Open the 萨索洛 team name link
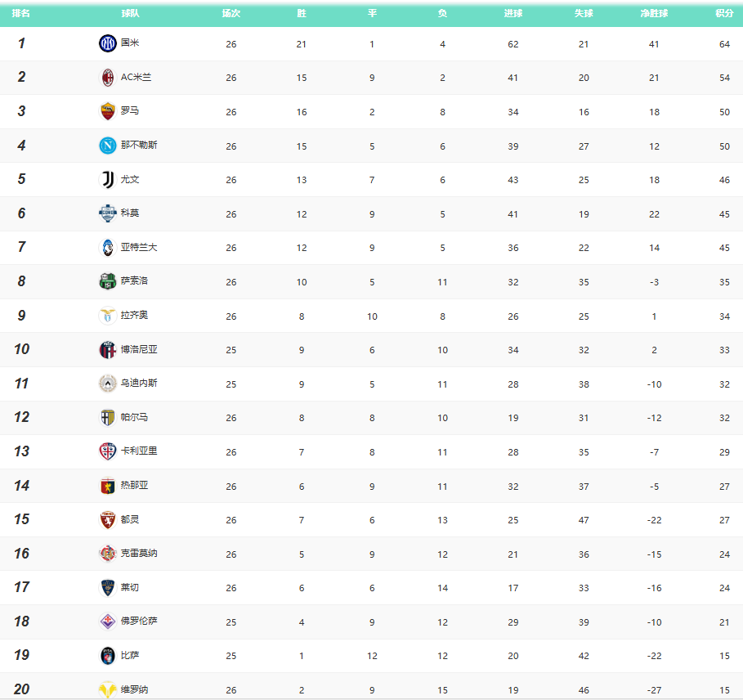 [134, 281]
